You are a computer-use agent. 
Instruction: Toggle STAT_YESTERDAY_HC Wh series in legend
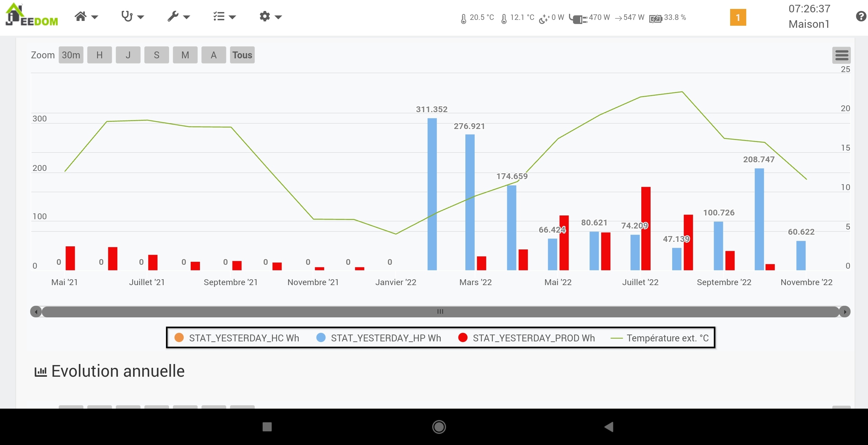click(237, 338)
